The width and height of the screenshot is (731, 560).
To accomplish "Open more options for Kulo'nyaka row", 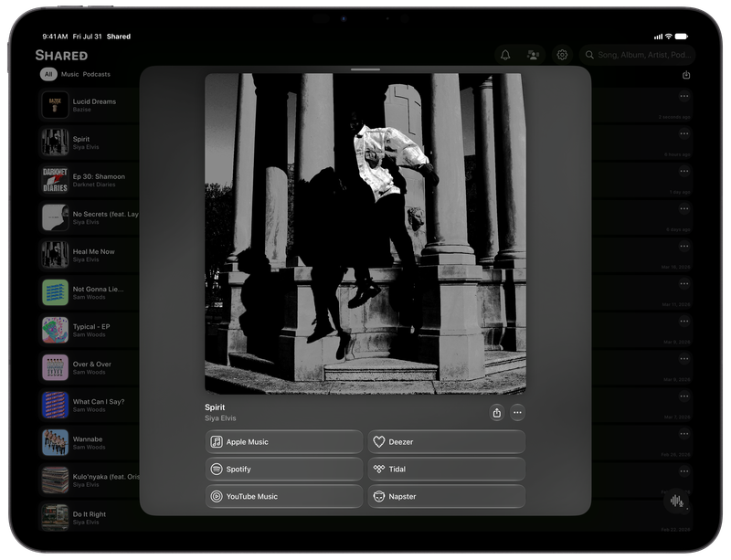I will pos(683,471).
